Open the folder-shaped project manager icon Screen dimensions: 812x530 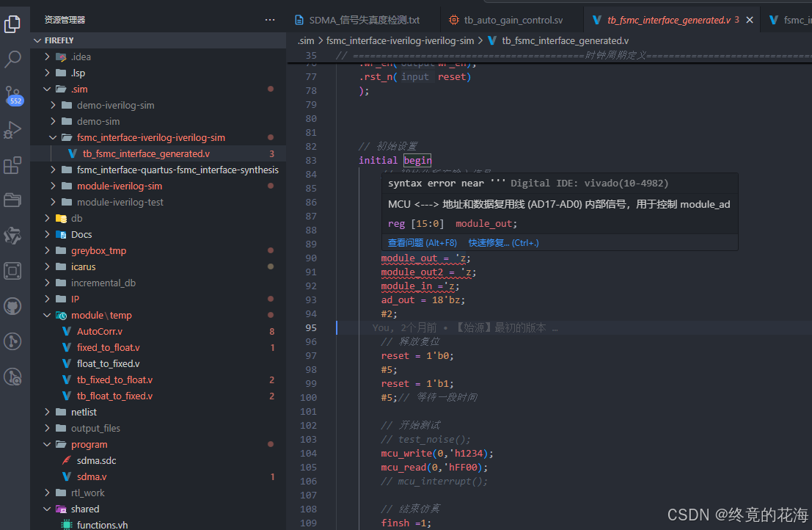point(12,200)
